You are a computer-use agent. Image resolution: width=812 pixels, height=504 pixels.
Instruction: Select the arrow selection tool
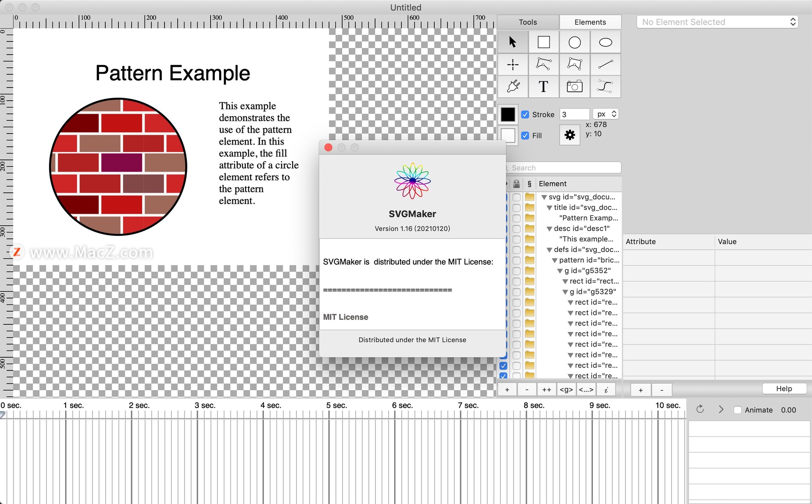point(513,42)
